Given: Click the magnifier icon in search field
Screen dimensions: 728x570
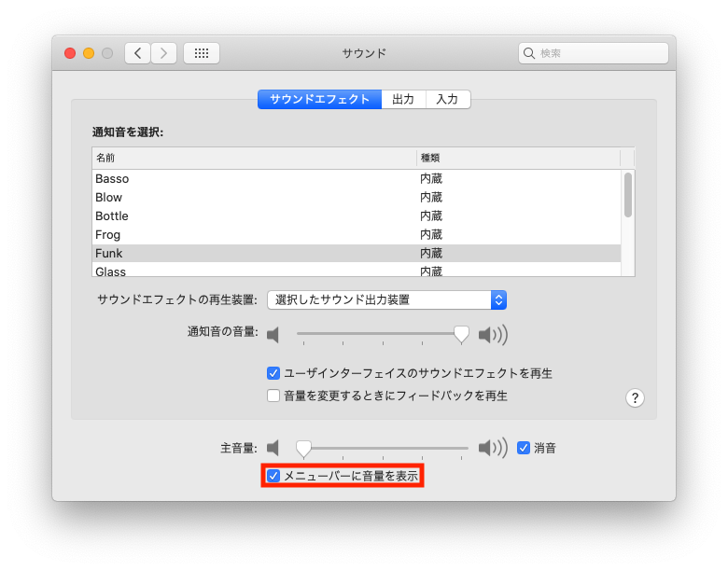Looking at the screenshot, I should click(x=529, y=53).
